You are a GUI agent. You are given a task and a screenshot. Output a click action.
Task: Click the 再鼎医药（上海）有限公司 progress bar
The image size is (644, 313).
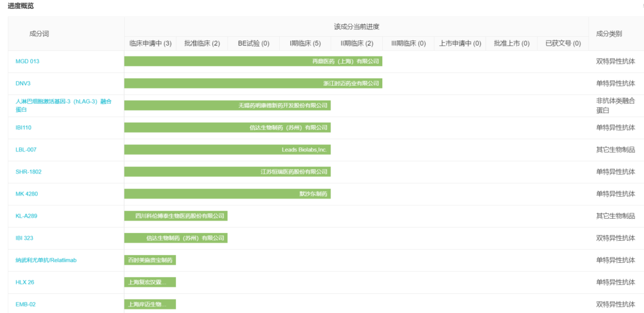click(253, 61)
